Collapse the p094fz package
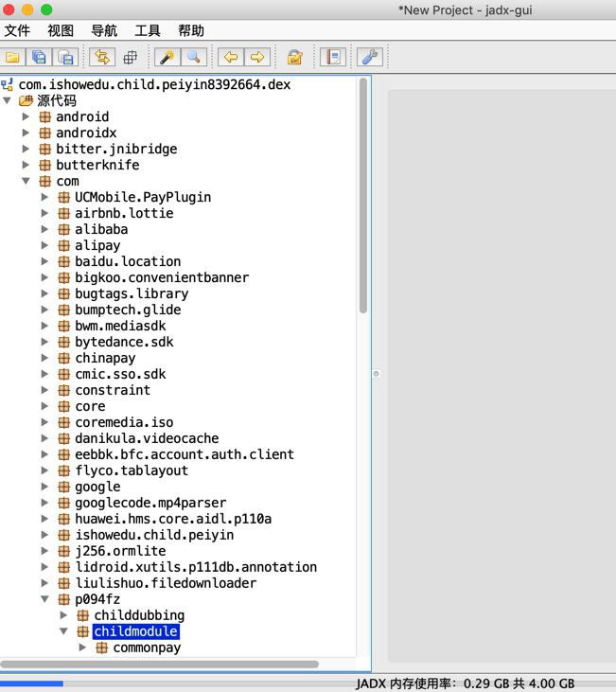 click(45, 599)
